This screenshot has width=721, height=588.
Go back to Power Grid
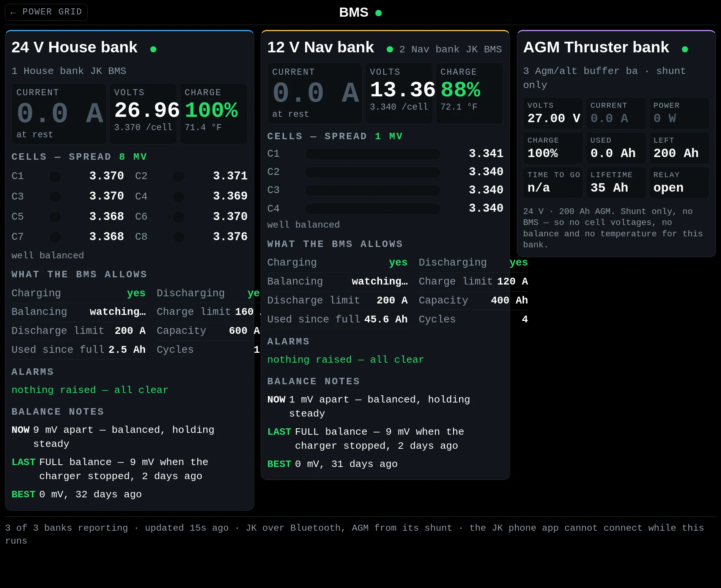pos(46,12)
